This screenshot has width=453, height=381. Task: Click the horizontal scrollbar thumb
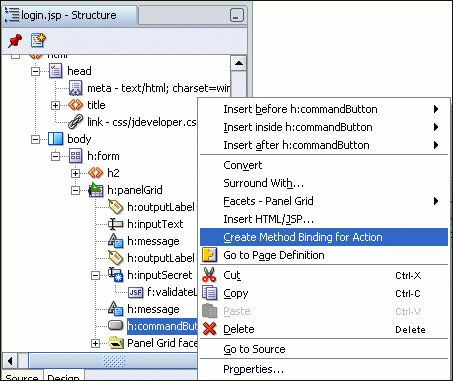point(113,361)
